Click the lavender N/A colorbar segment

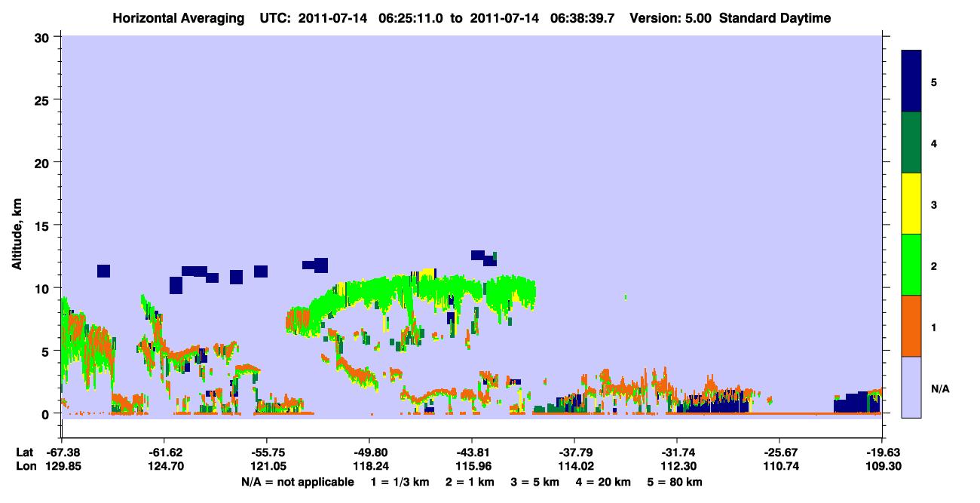coord(911,387)
